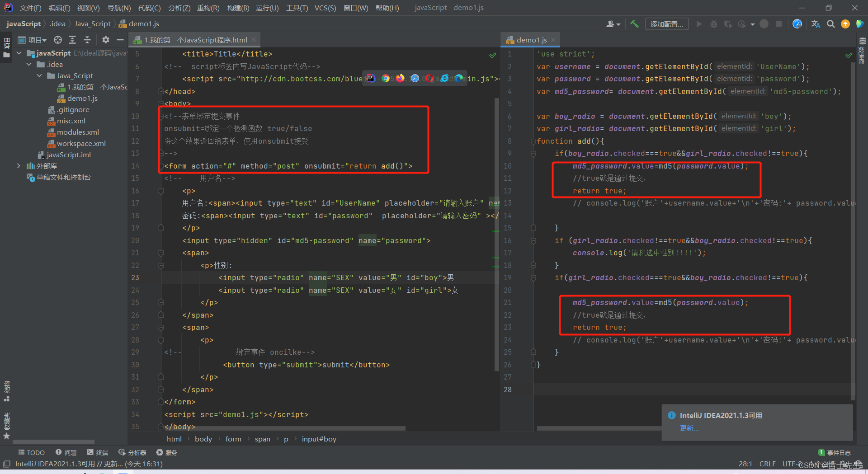Collapse all in project panel
Image resolution: width=868 pixels, height=474 pixels.
pyautogui.click(x=87, y=40)
